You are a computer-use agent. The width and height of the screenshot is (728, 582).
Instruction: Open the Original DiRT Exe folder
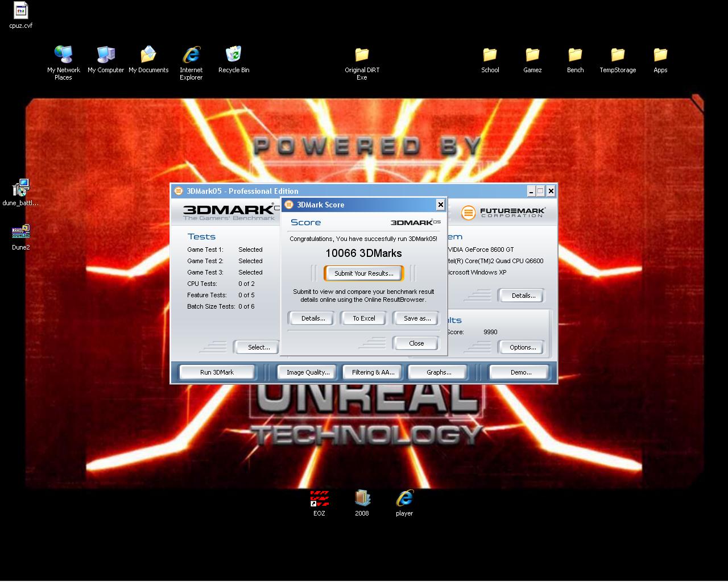click(362, 55)
